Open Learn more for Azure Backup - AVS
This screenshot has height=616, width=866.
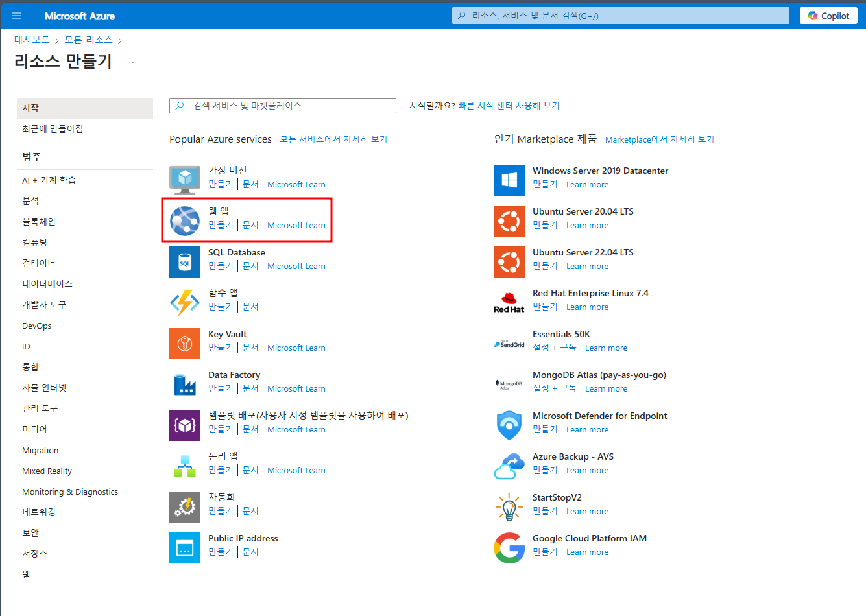pos(588,470)
